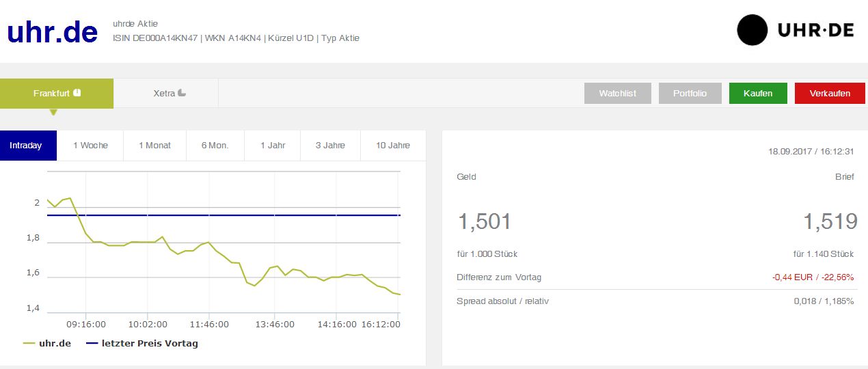The height and width of the screenshot is (369, 868).
Task: Display the 1 Jahr chart
Action: pos(273,146)
